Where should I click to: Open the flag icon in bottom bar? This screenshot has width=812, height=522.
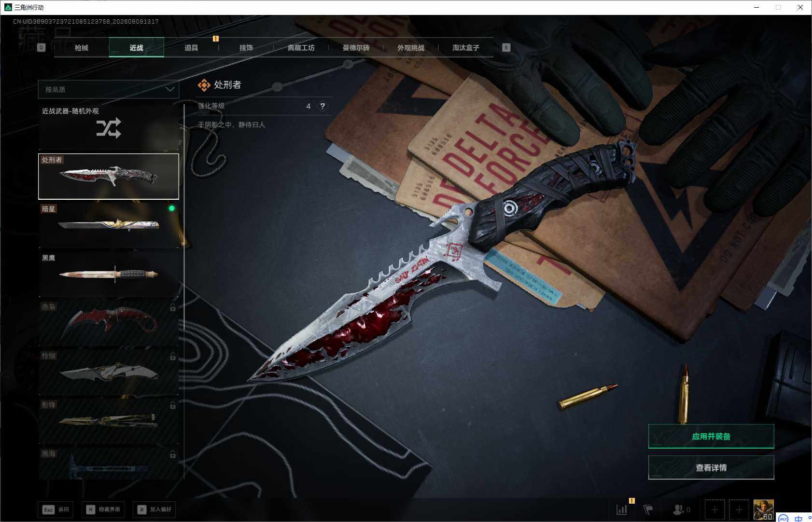[x=648, y=509]
